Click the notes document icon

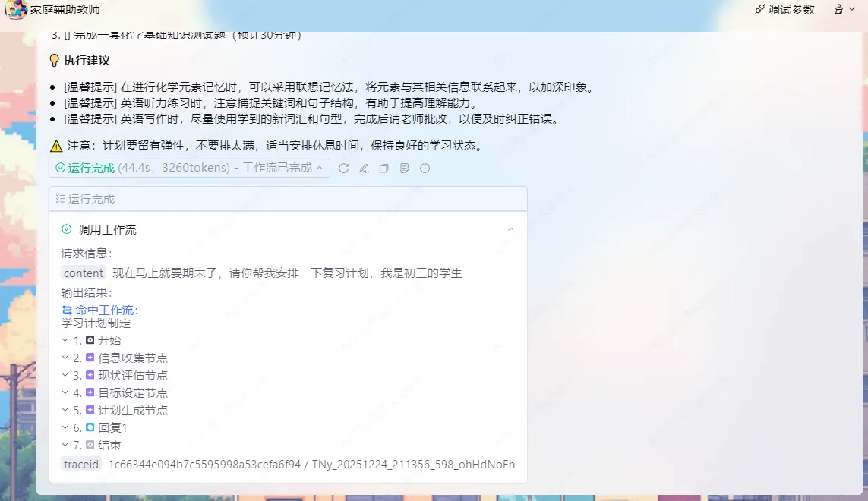click(405, 169)
